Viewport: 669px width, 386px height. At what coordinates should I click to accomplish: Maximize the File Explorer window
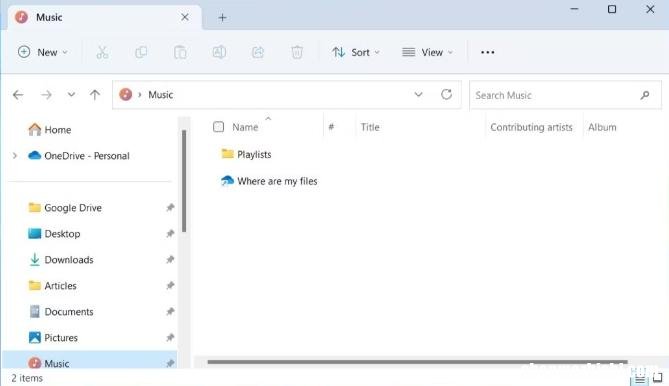612,9
